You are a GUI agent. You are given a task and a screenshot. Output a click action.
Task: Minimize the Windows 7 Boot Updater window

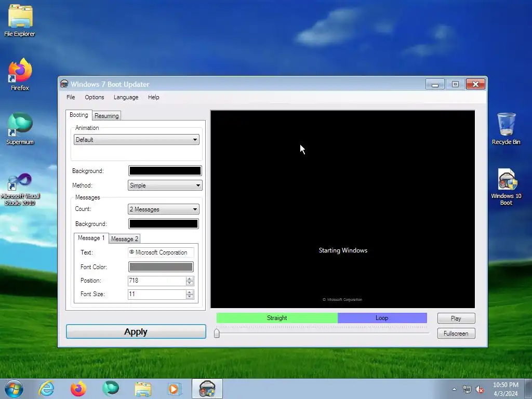click(x=435, y=84)
